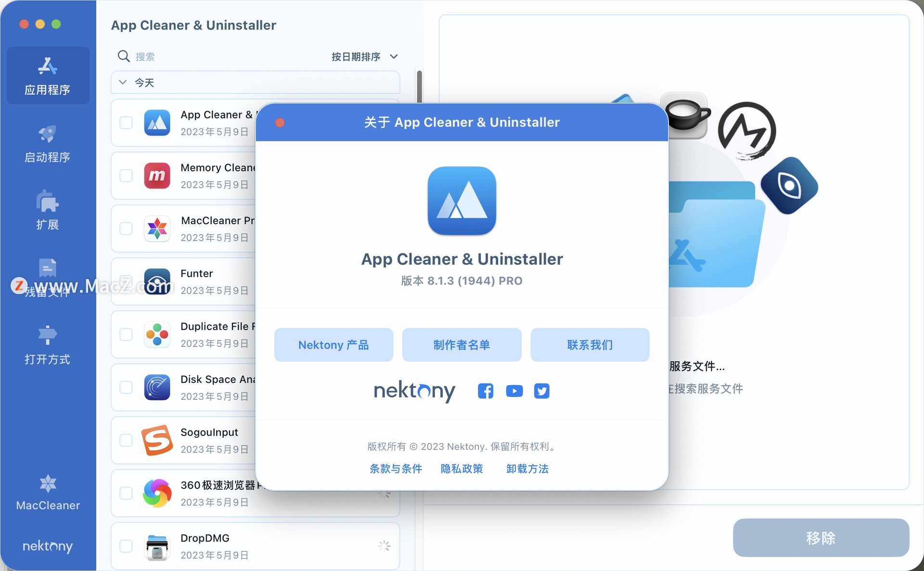Select 应用程序 in the sidebar
The height and width of the screenshot is (571, 924).
[x=48, y=76]
